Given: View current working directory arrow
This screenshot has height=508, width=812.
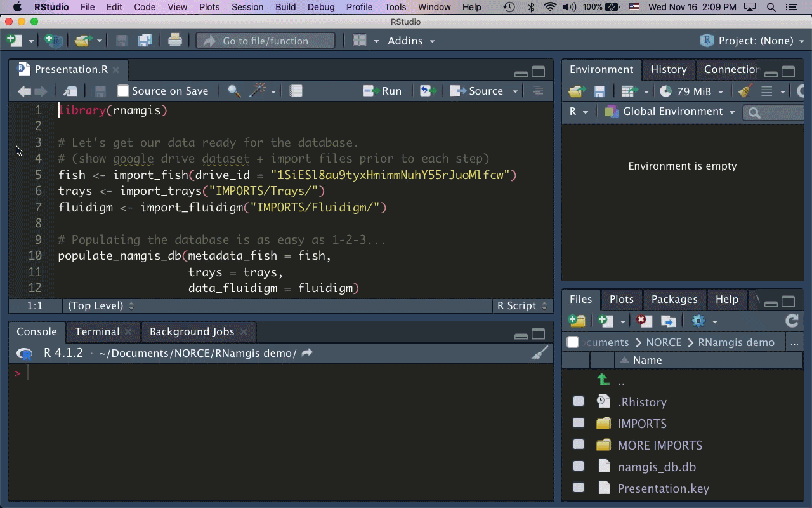Looking at the screenshot, I should (x=307, y=352).
